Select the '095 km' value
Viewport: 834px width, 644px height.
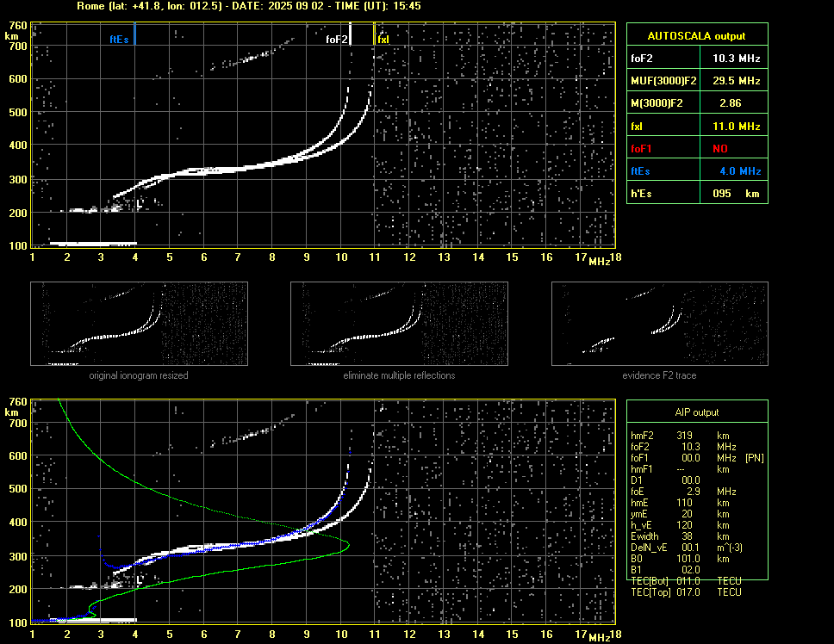click(x=736, y=194)
